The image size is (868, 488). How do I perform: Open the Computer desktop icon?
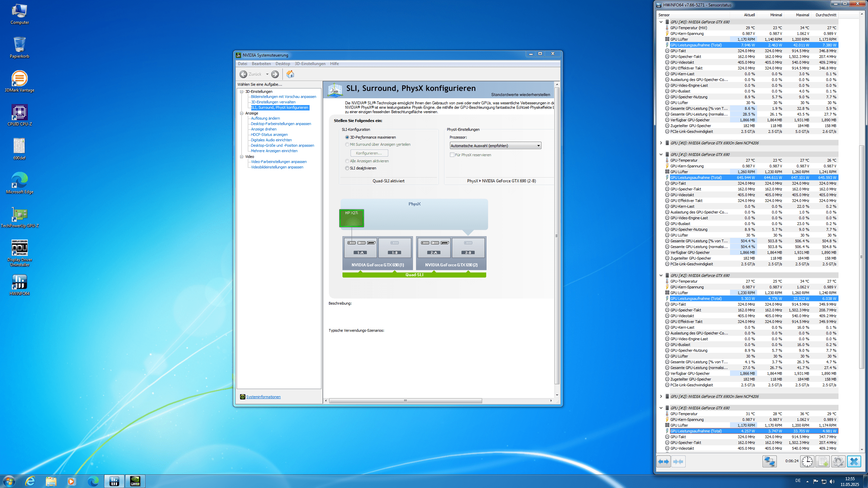[x=19, y=14]
